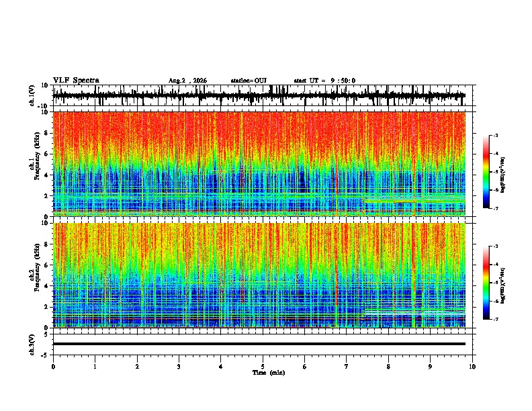Click the '10' tick on the time axis
This screenshot has height=411, width=532.
pos(472,367)
